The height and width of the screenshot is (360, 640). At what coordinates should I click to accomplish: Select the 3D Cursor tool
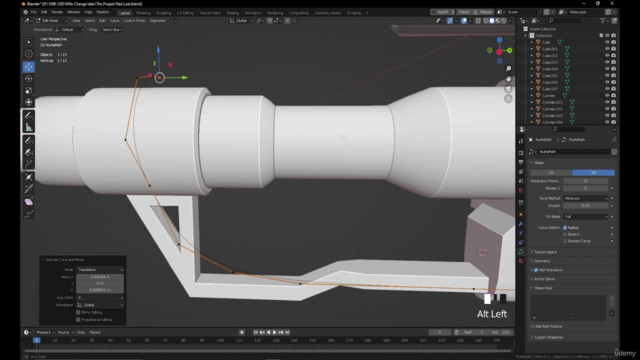pyautogui.click(x=29, y=54)
